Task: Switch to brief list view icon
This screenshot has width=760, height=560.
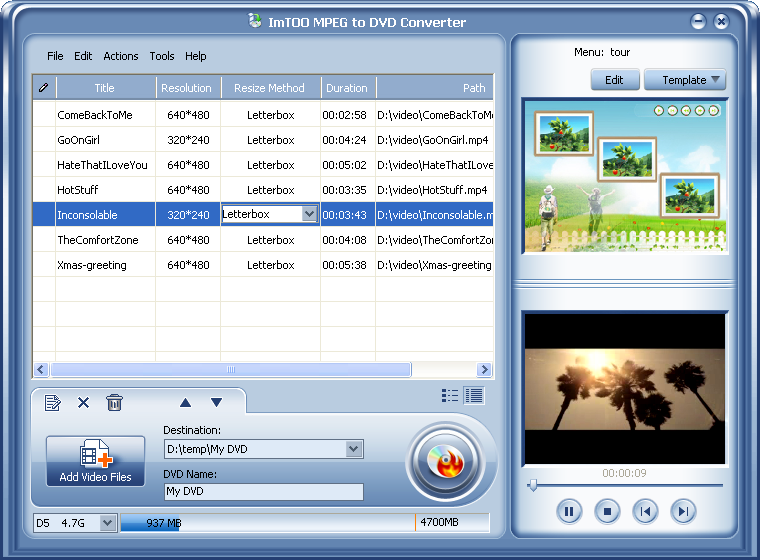Action: pyautogui.click(x=450, y=396)
